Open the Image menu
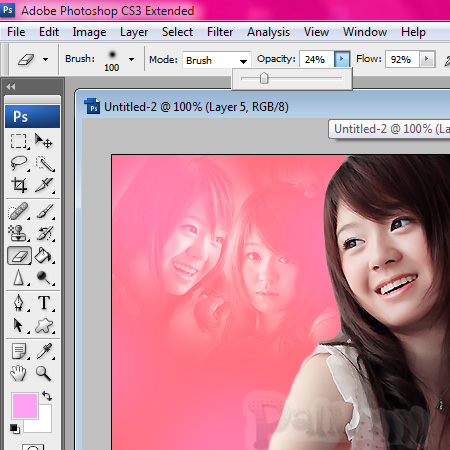The image size is (450, 450). (x=89, y=32)
